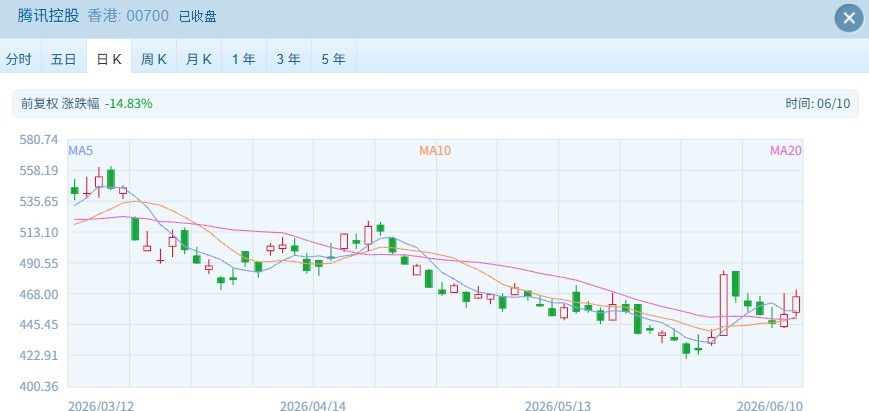Click the 腾讯控股 stock name
This screenshot has height=411, width=869.
[48, 16]
